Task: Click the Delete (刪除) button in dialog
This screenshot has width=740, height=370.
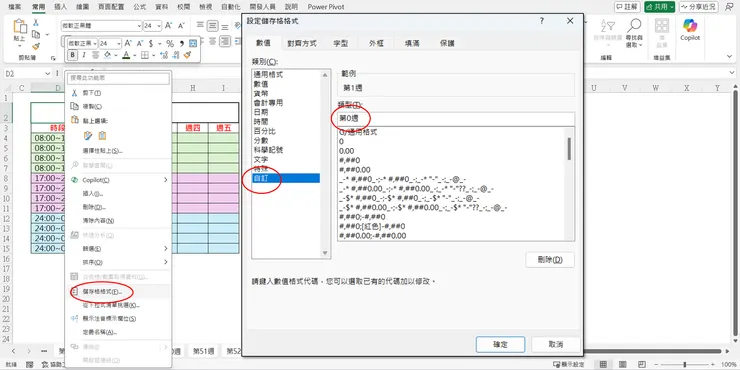Action: click(550, 260)
